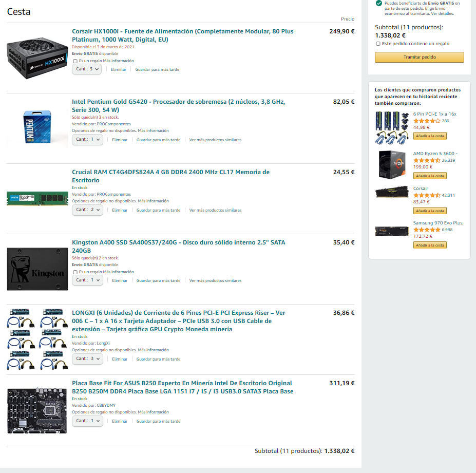Open LONGXI PCI-E riser title link
Viewport: 476px width, 473px height.
[x=179, y=321]
